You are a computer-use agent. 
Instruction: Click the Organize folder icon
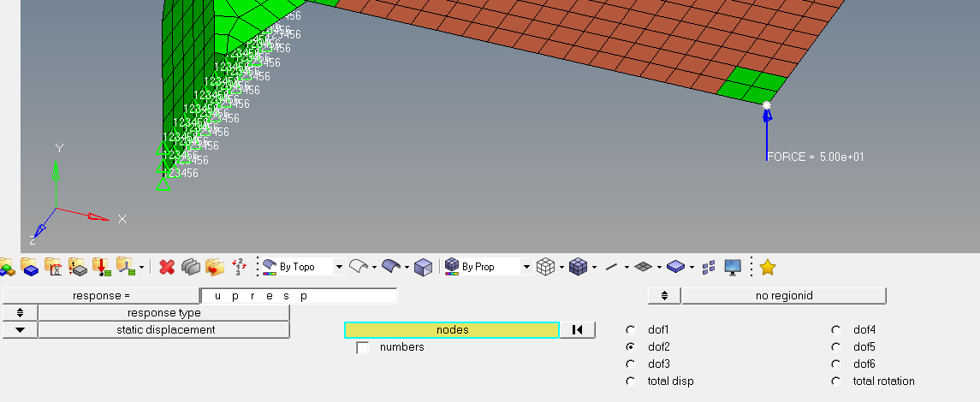pos(214,267)
